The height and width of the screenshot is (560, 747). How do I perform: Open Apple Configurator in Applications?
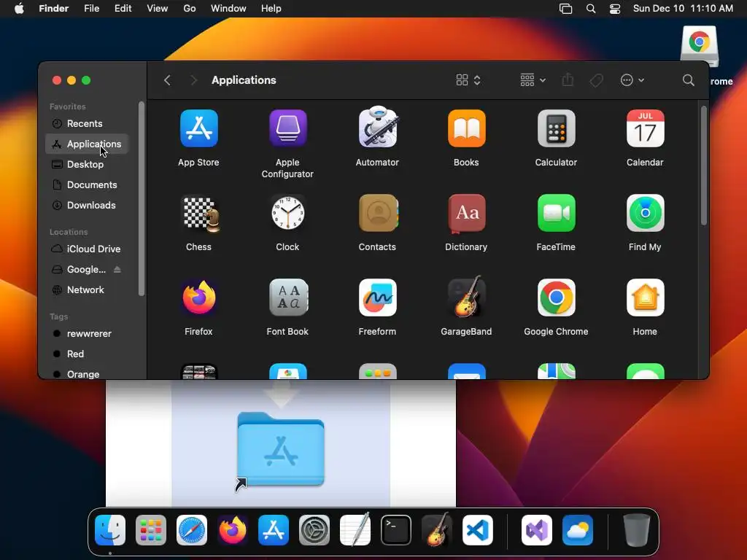(x=287, y=128)
